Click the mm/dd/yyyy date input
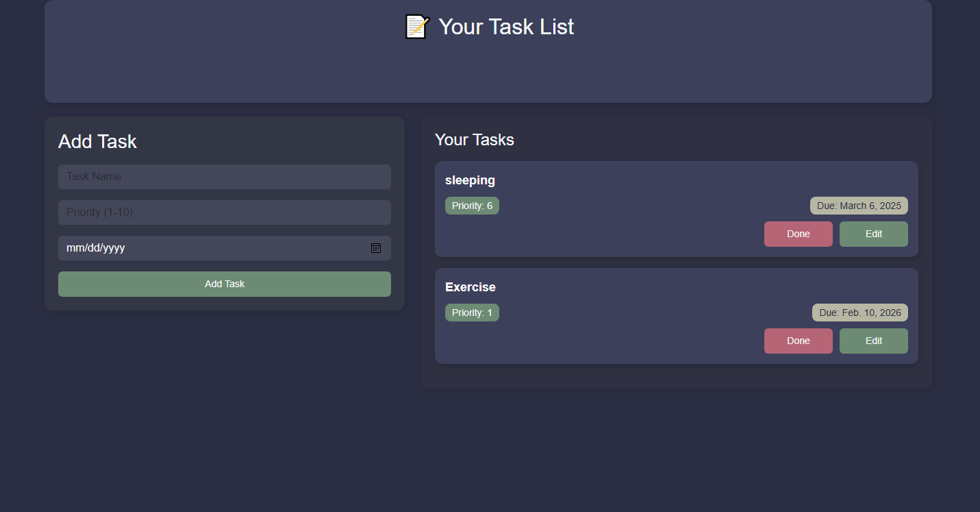 [205, 248]
